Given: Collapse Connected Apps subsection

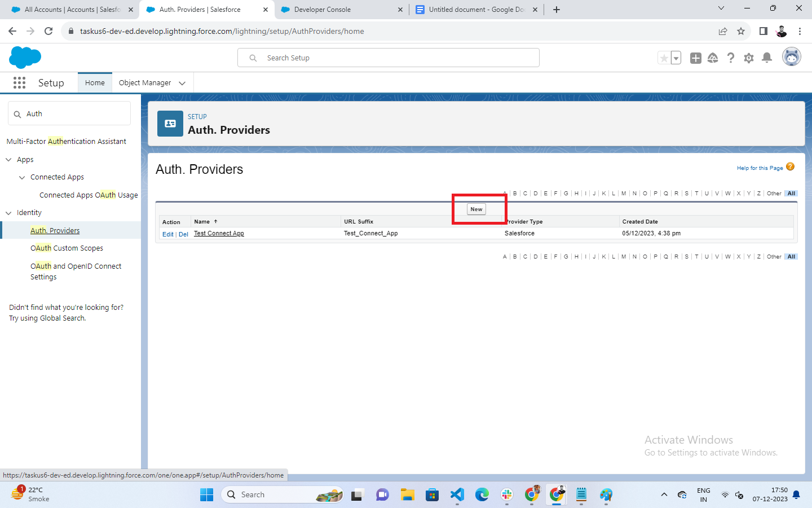Looking at the screenshot, I should point(22,177).
